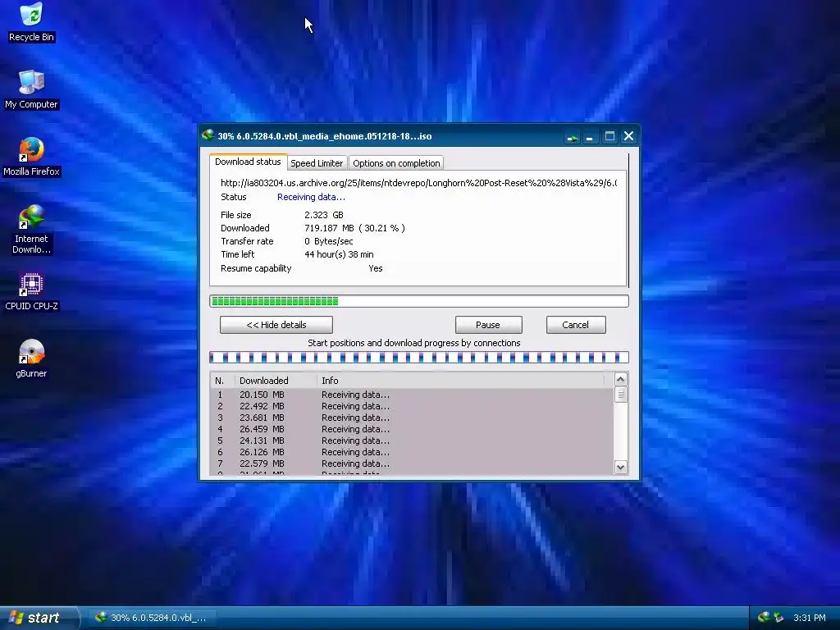Click the connections list scroll down arrow

(x=620, y=467)
